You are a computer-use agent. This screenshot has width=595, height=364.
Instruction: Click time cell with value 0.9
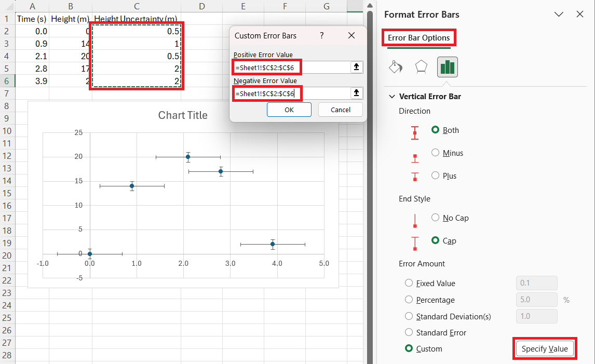pyautogui.click(x=32, y=44)
